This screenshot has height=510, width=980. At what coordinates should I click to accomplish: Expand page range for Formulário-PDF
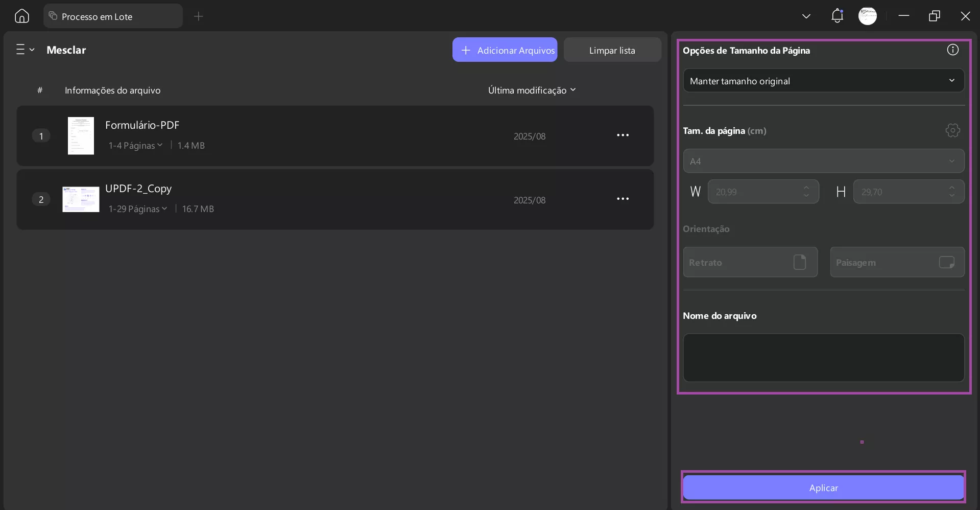tap(135, 146)
